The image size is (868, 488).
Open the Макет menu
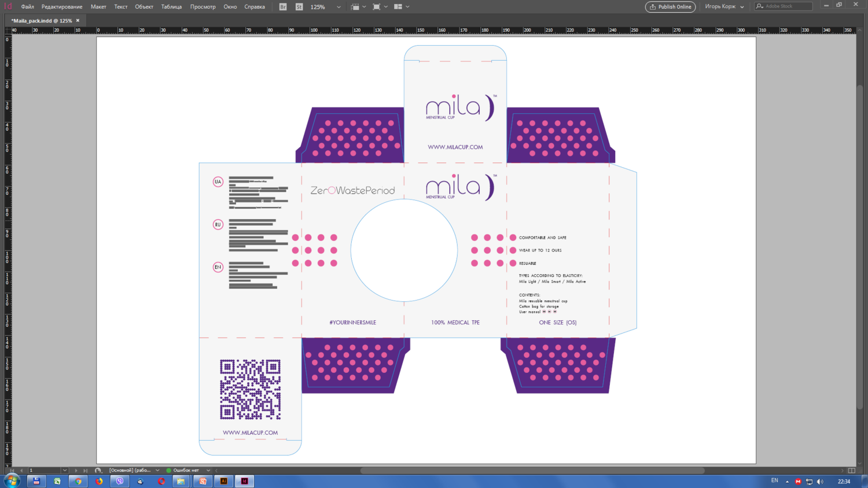98,7
